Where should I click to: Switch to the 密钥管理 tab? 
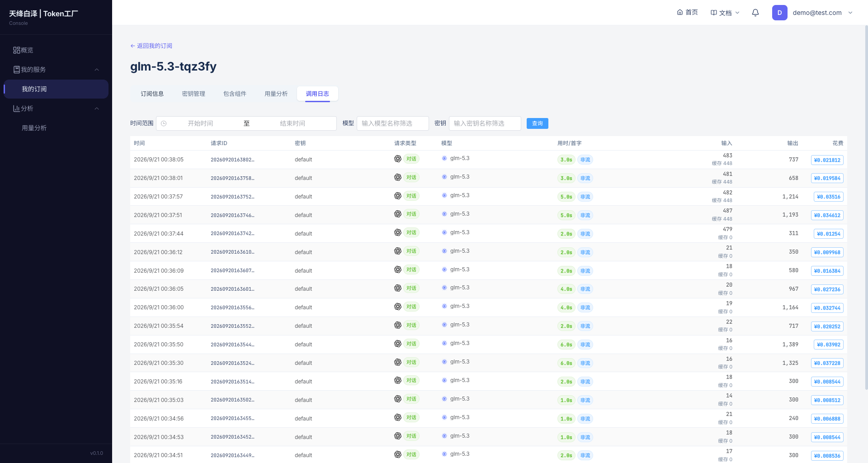click(x=193, y=94)
